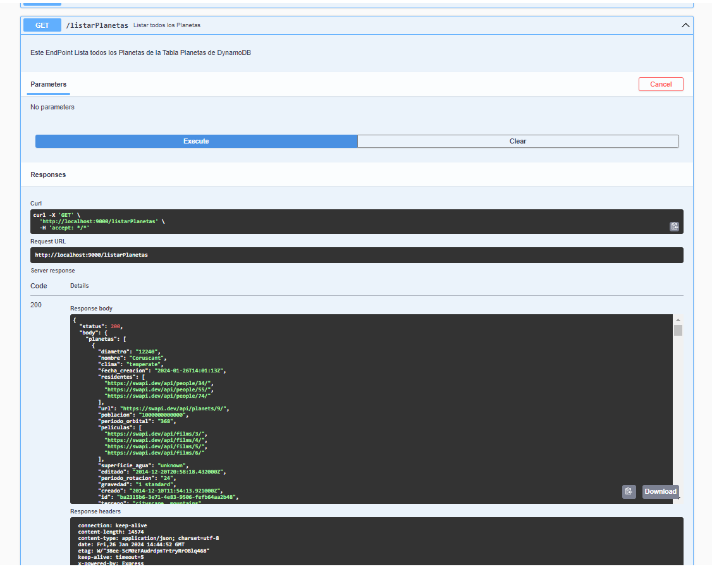This screenshot has width=712, height=588.
Task: Execute the listarPlanetas request
Action: click(x=196, y=141)
